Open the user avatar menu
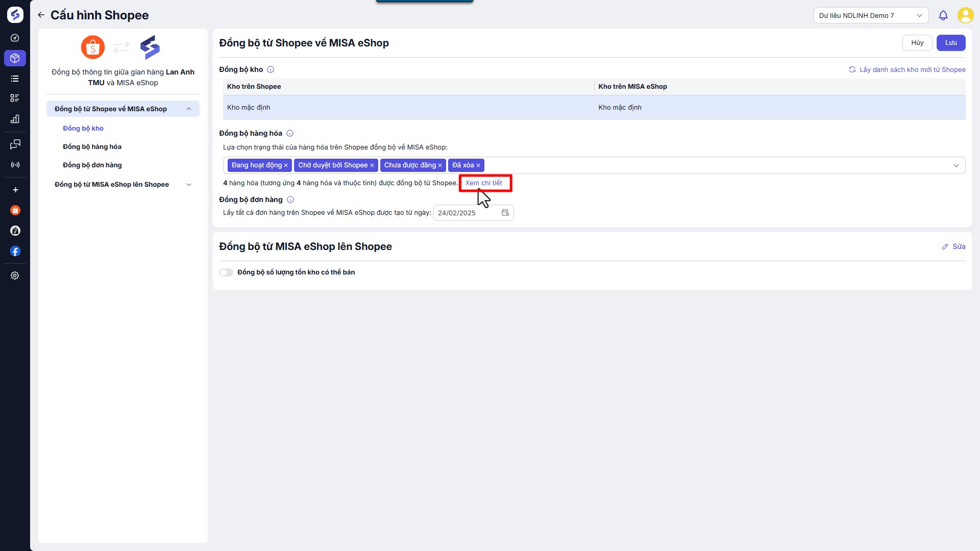 [x=965, y=15]
